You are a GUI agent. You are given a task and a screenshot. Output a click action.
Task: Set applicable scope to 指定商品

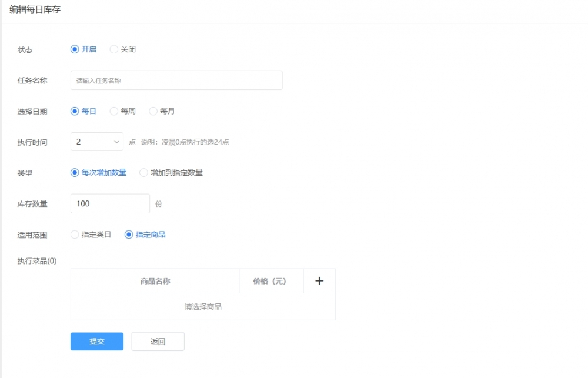click(x=129, y=235)
